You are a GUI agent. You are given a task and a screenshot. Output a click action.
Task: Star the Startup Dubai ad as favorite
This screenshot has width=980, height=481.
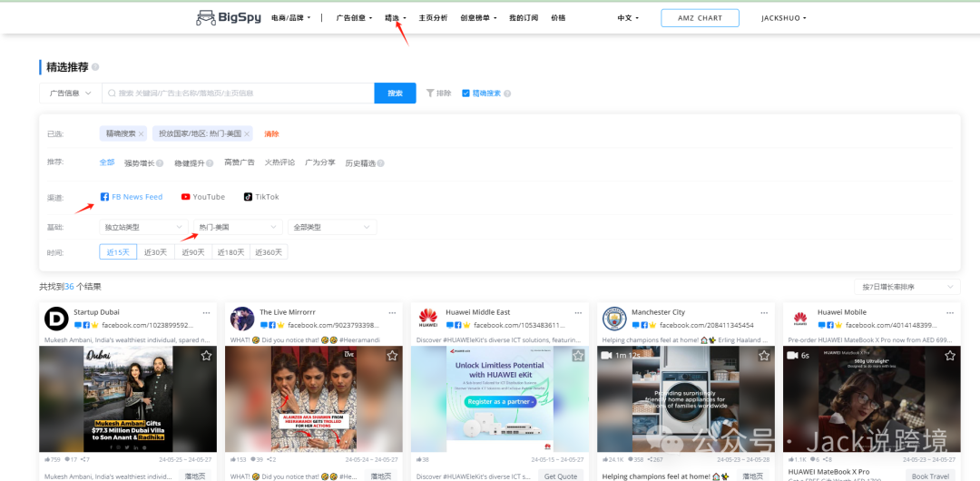coord(206,356)
